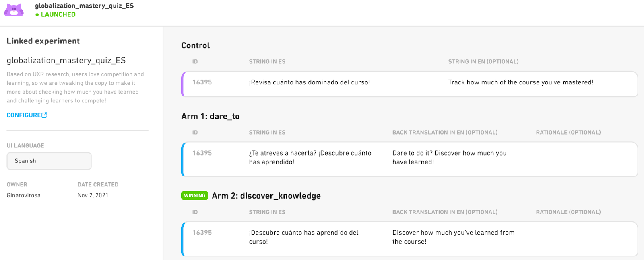Click 'Discover how much you've learned from the course!'
The height and width of the screenshot is (260, 644).
pyautogui.click(x=453, y=237)
